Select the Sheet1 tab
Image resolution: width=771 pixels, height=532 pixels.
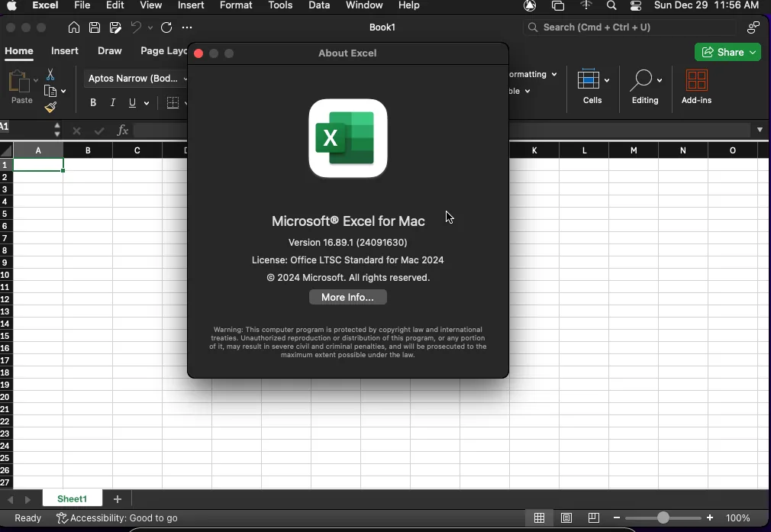[x=73, y=499]
